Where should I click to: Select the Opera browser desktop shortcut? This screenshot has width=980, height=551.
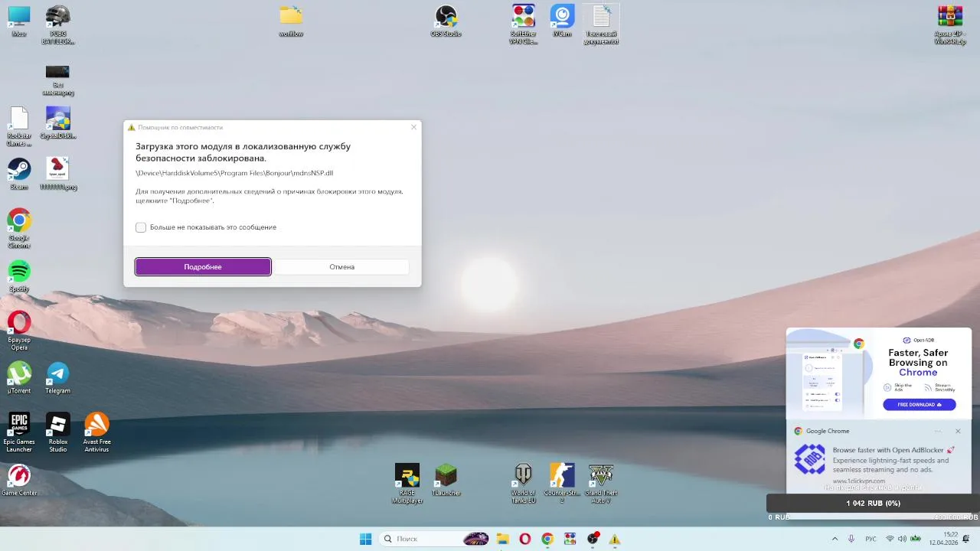coord(19,331)
